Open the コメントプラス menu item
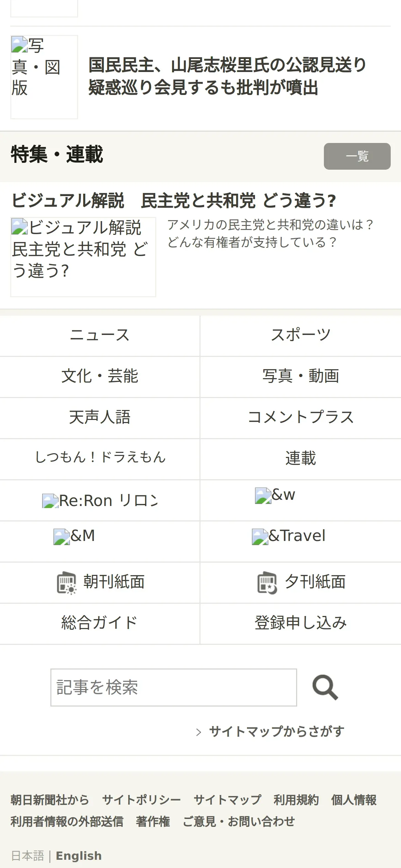Image resolution: width=401 pixels, height=868 pixels. pos(301,418)
